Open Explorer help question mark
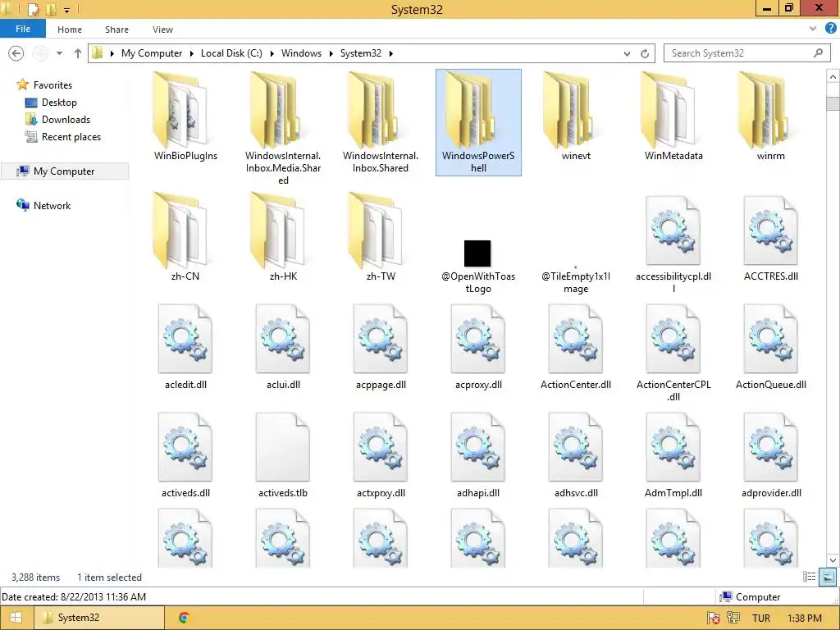840x630 pixels. [x=830, y=29]
